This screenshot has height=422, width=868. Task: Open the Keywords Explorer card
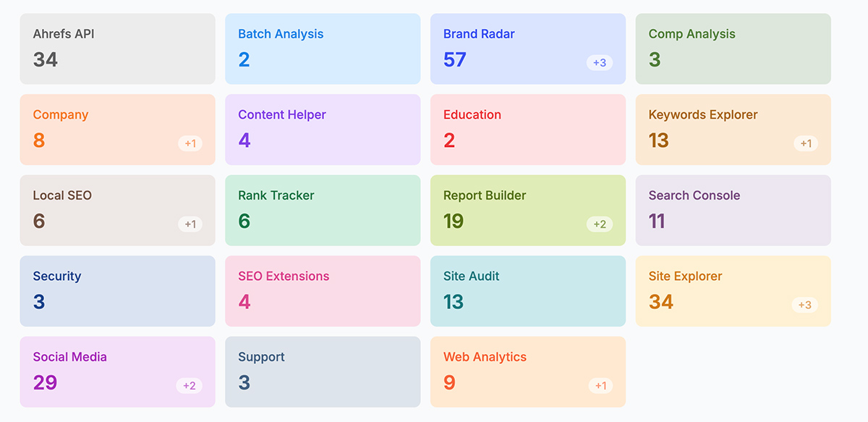[x=733, y=130]
